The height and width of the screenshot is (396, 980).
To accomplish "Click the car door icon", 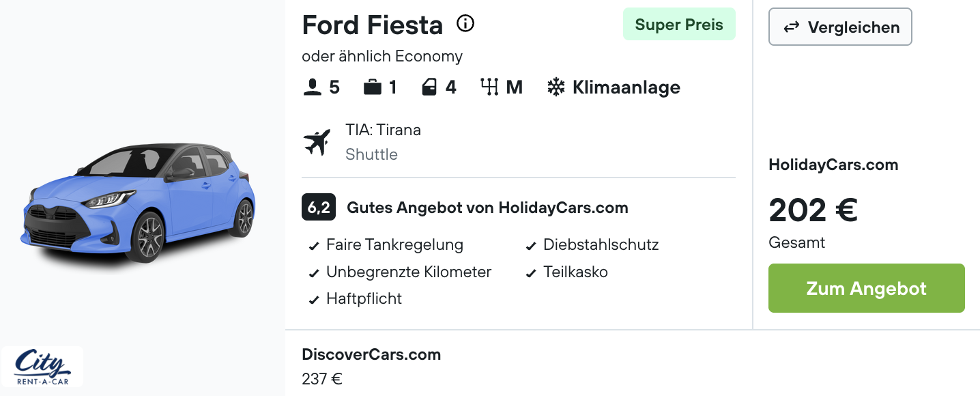I will tap(429, 87).
